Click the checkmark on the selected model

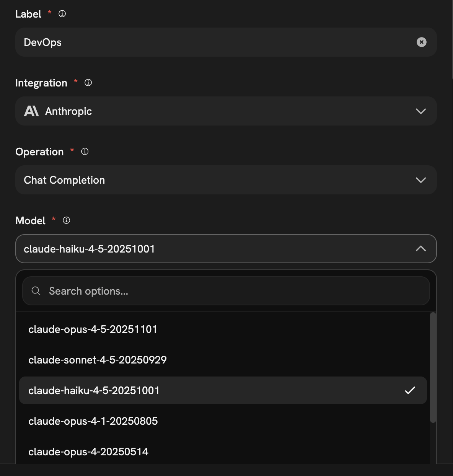coord(410,390)
